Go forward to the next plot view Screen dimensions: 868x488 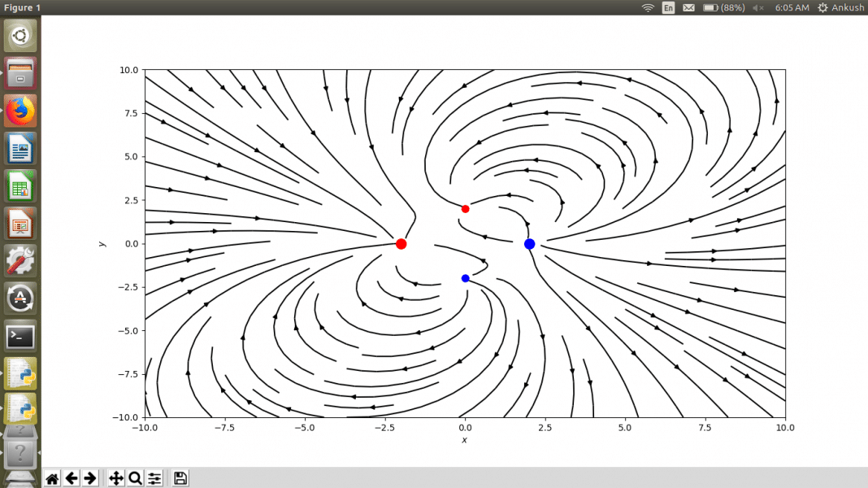[x=90, y=478]
